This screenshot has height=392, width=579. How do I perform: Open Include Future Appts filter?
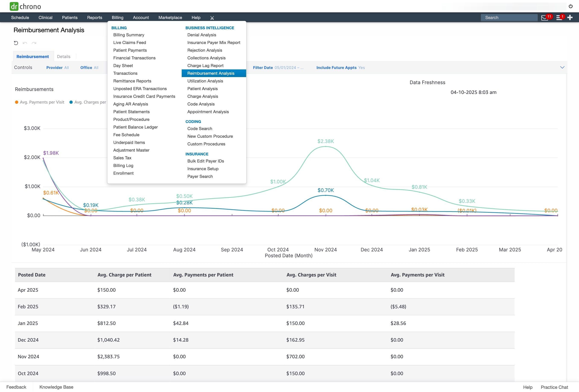coord(340,67)
